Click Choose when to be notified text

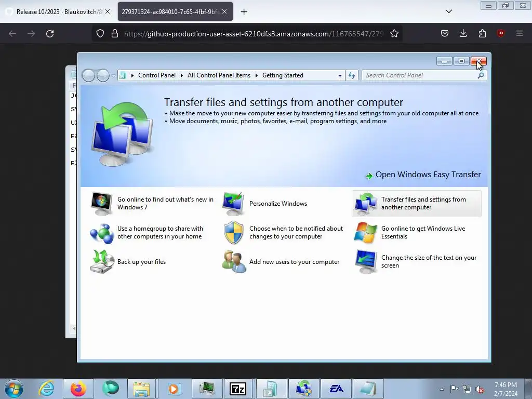pyautogui.click(x=296, y=232)
